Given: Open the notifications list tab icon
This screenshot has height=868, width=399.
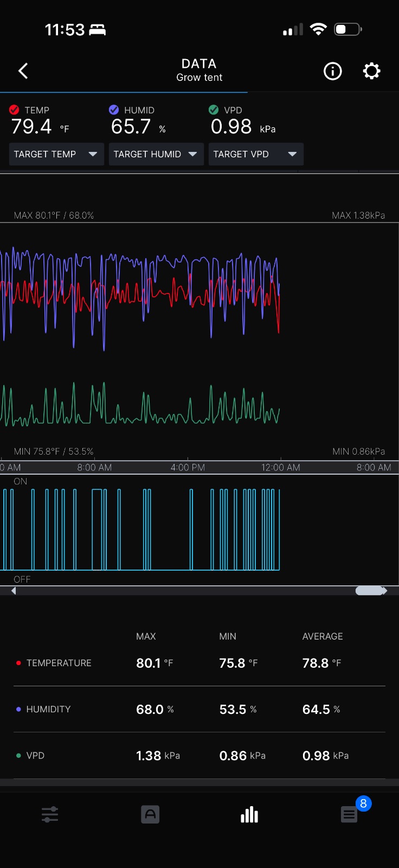Looking at the screenshot, I should (x=349, y=814).
